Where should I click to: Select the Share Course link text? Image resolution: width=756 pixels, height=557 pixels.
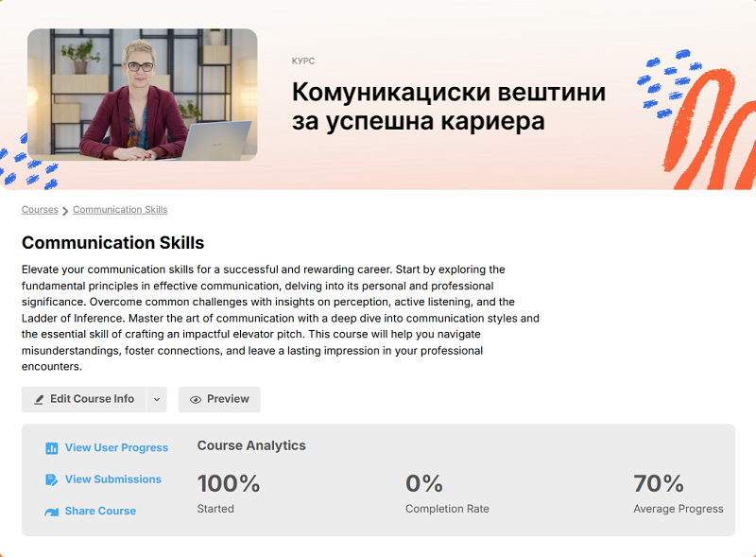pos(100,511)
